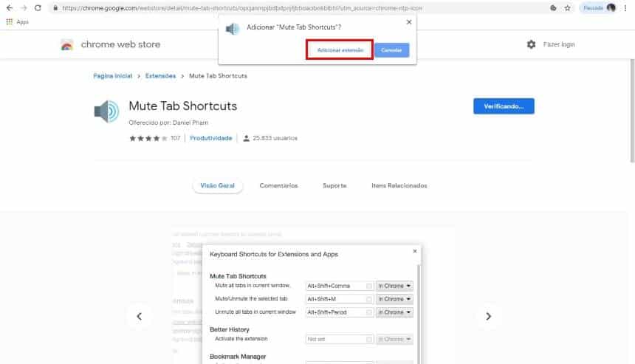
Task: Open Produtividade category link
Action: click(210, 138)
